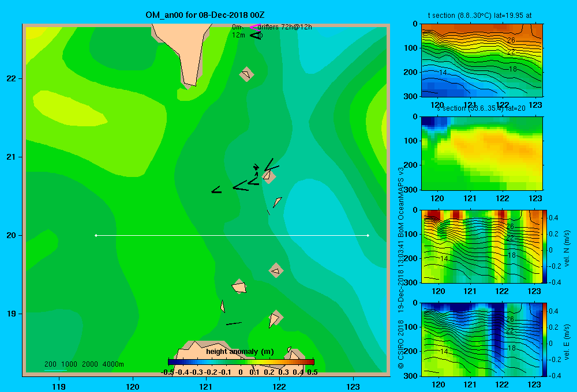
Task: Click the black 12m velocity arrow in legend
Action: [x=255, y=35]
